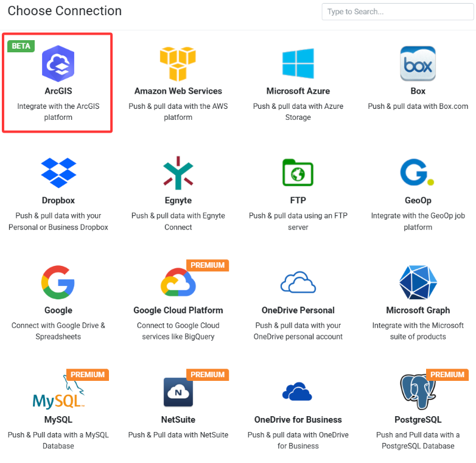Click PREMIUM badge on Google Cloud Platform
Viewport: 476px width, 463px height.
[208, 265]
